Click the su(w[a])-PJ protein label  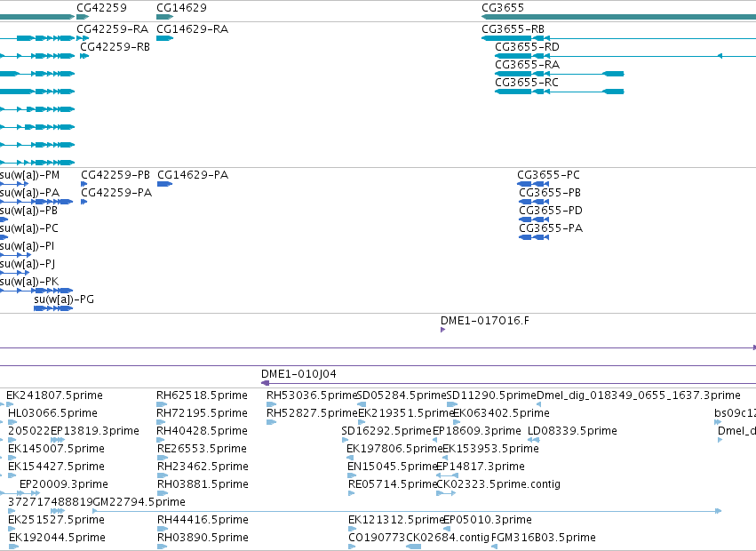(x=28, y=264)
